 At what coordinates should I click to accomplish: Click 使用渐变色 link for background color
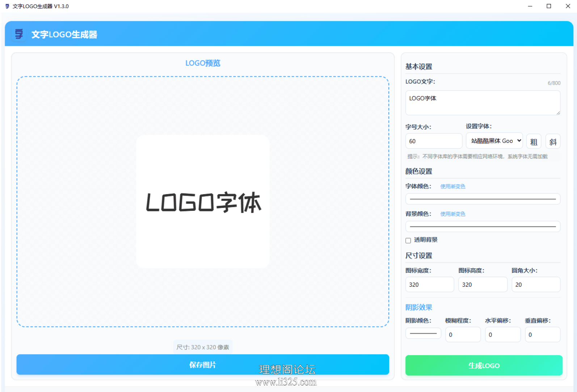(x=452, y=214)
